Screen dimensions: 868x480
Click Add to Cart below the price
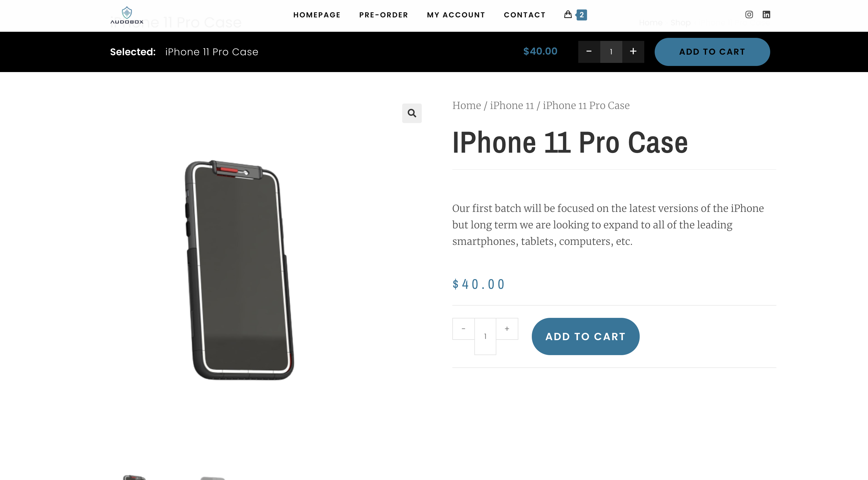pyautogui.click(x=585, y=336)
